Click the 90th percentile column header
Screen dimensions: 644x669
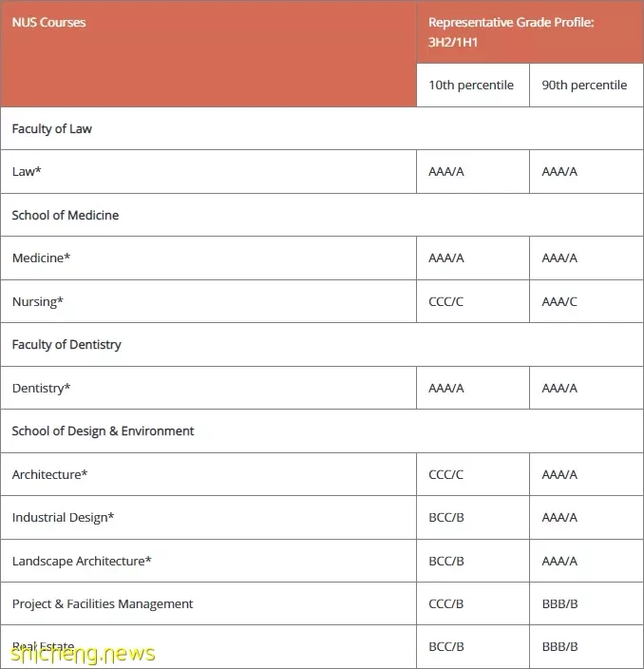pyautogui.click(x=586, y=86)
